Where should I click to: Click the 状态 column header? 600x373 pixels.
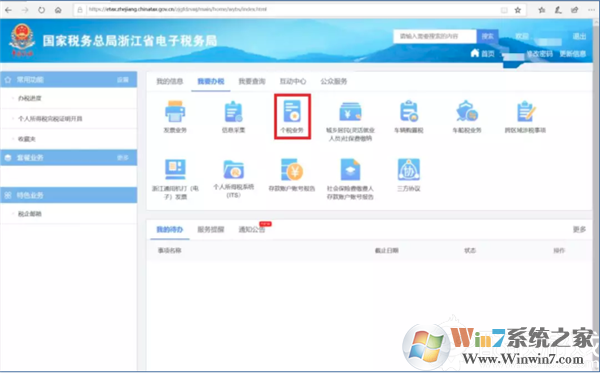[470, 251]
